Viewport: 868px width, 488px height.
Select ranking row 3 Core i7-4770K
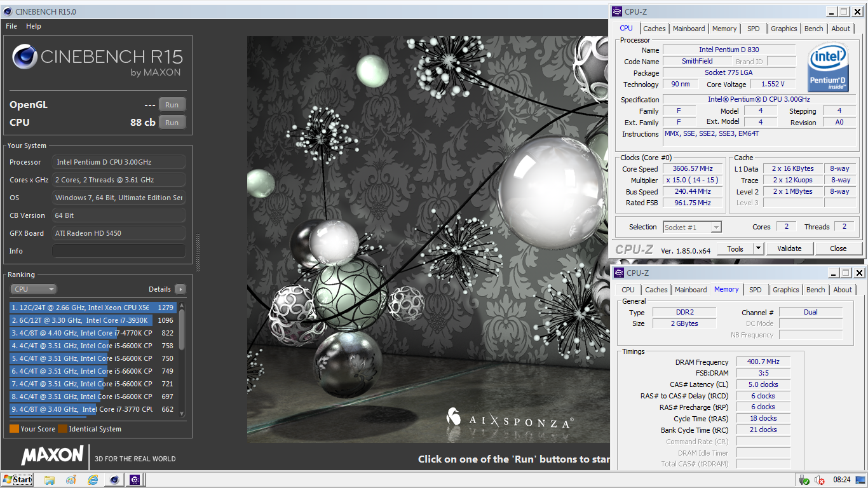tap(93, 333)
